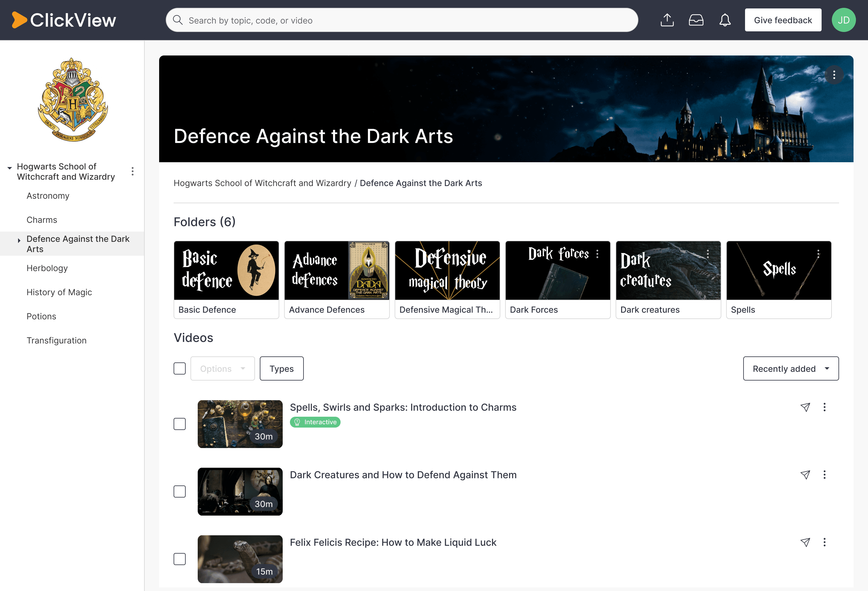The width and height of the screenshot is (868, 591).
Task: Open more options for Spells, Swirls video
Action: click(825, 407)
